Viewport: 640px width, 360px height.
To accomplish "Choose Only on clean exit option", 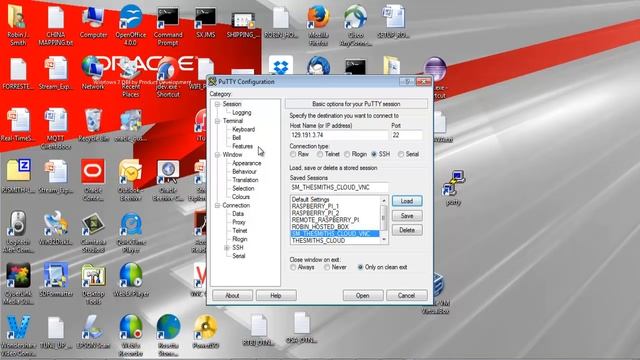I will pos(360,267).
